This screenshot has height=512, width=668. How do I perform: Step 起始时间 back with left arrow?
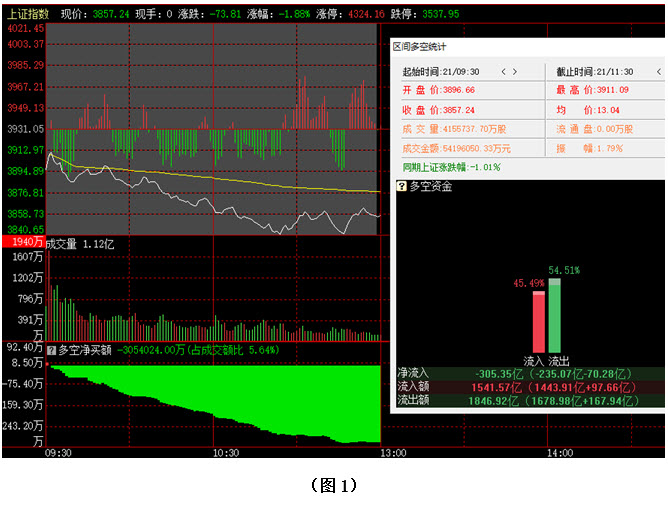[x=503, y=72]
